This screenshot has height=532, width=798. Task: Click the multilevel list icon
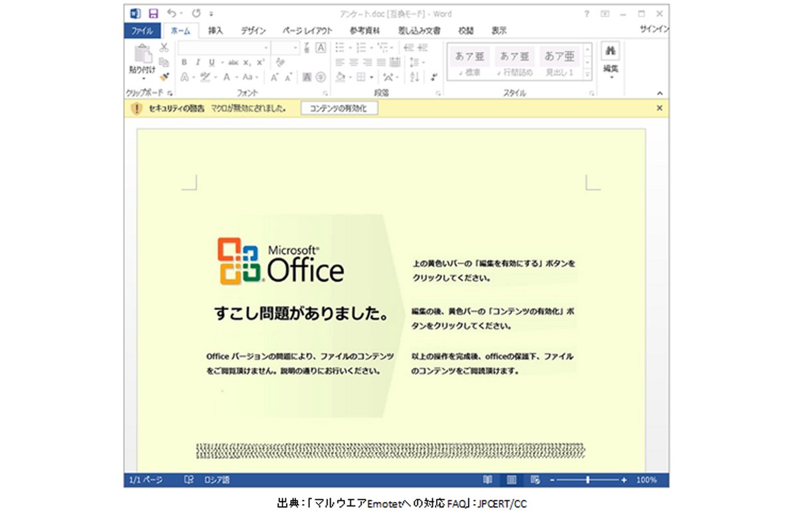(383, 47)
